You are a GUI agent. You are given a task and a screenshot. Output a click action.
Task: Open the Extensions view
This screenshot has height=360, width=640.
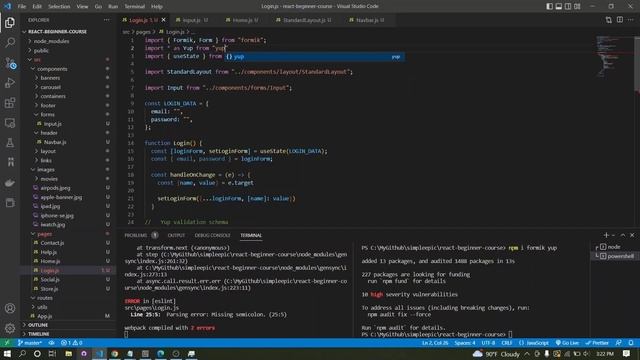[10, 103]
